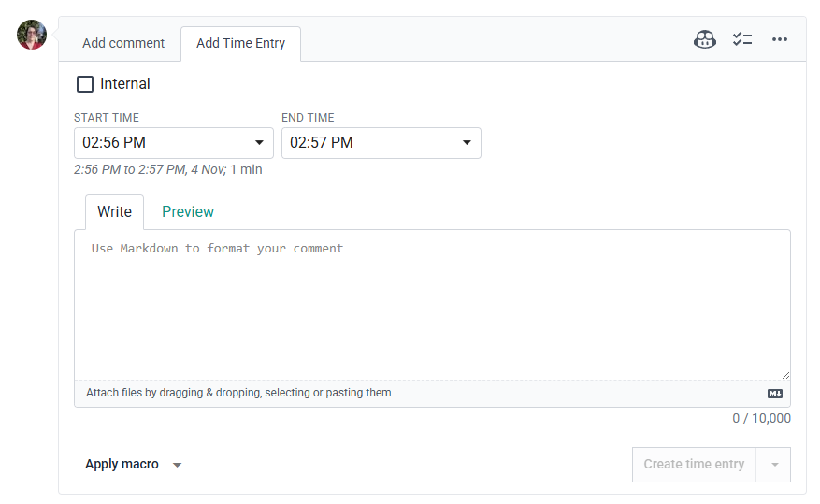Screen dimensions: 820x504
Task: Switch to the Add comment tab
Action: click(x=123, y=43)
